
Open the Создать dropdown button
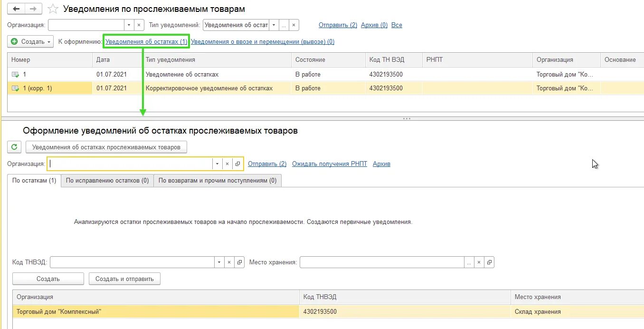[x=31, y=41]
